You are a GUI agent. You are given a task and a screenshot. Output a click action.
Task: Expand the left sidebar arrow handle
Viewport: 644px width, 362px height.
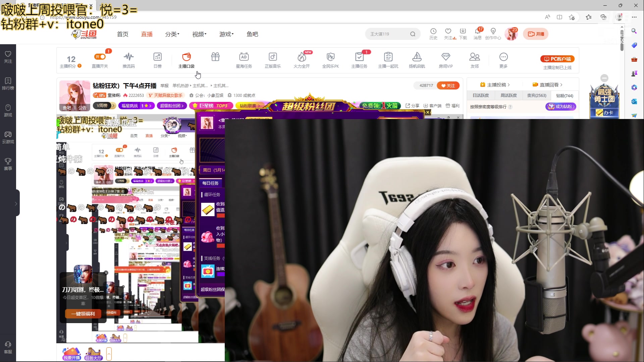point(16,203)
